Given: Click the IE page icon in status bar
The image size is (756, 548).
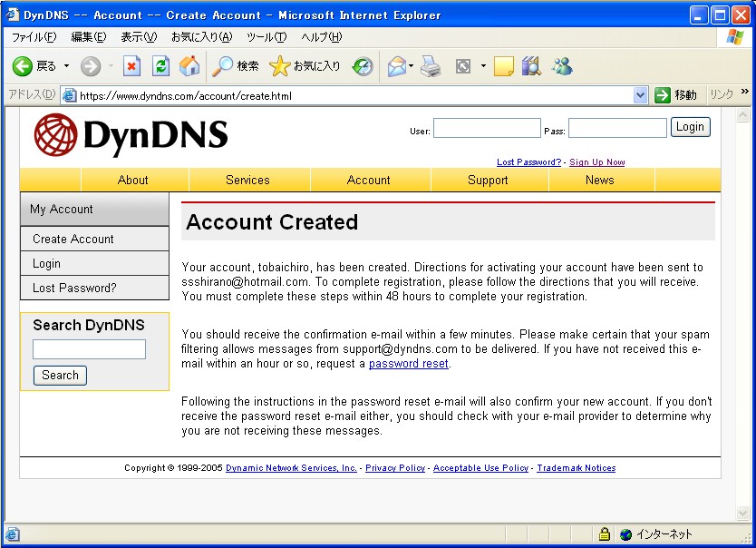Looking at the screenshot, I should 13,534.
